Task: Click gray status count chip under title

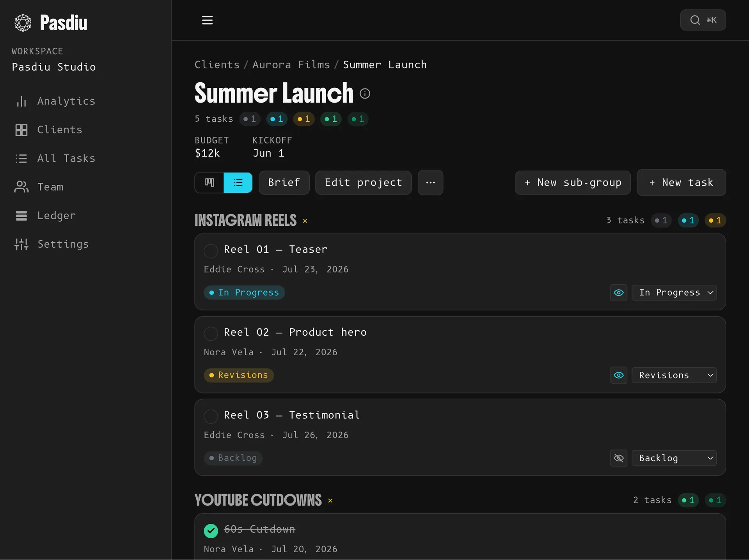Action: coord(250,119)
